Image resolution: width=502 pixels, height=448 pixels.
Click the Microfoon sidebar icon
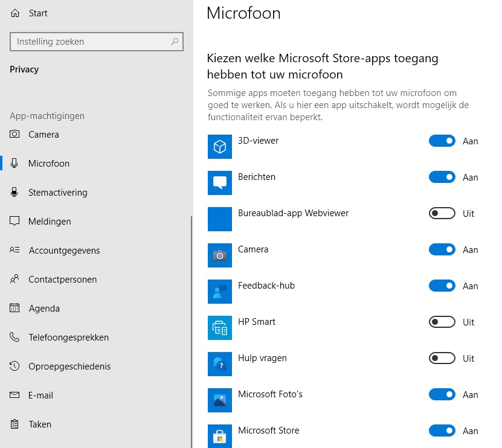(x=14, y=163)
